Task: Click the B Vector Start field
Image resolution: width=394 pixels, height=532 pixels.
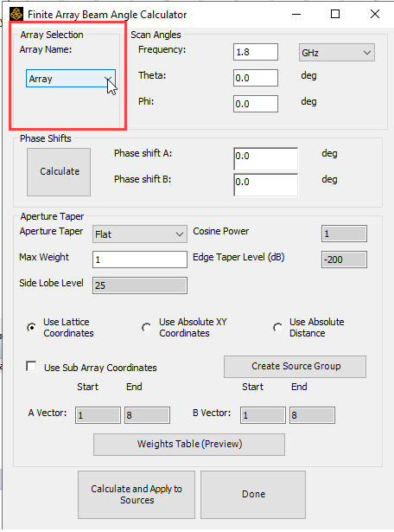Action: pos(263,415)
